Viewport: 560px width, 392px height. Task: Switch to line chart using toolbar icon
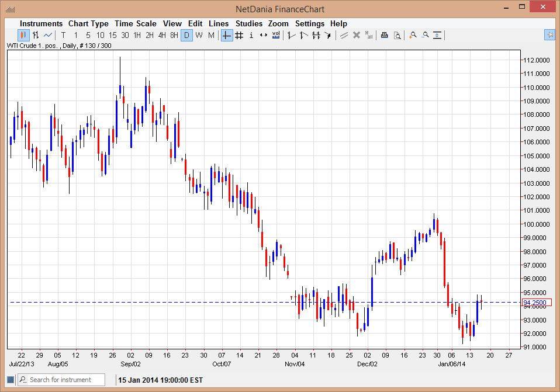point(47,36)
